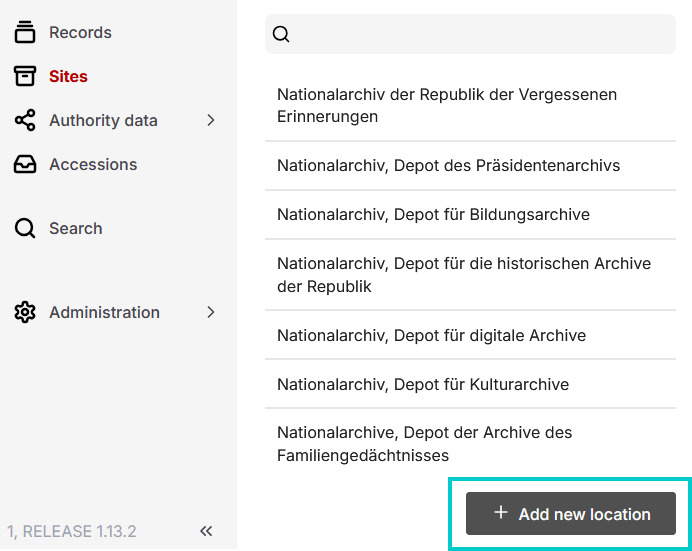692x551 pixels.
Task: Click the Records stack icon
Action: tap(25, 32)
